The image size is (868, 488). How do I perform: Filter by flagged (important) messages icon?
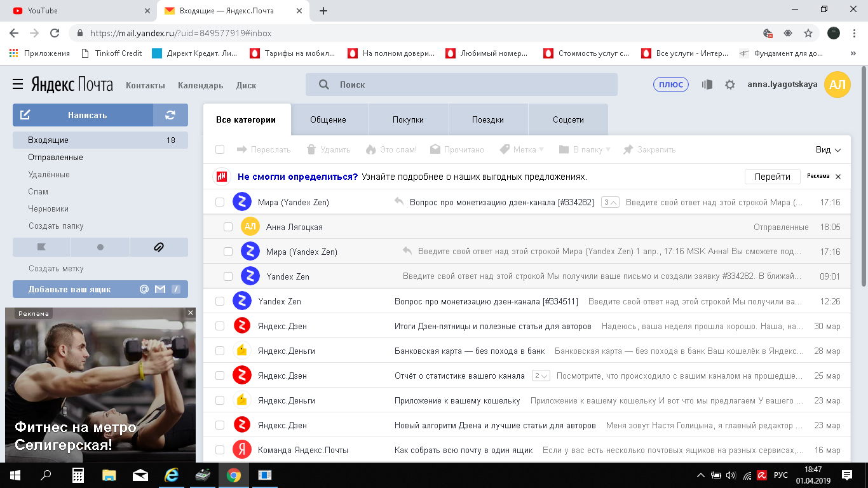point(41,247)
